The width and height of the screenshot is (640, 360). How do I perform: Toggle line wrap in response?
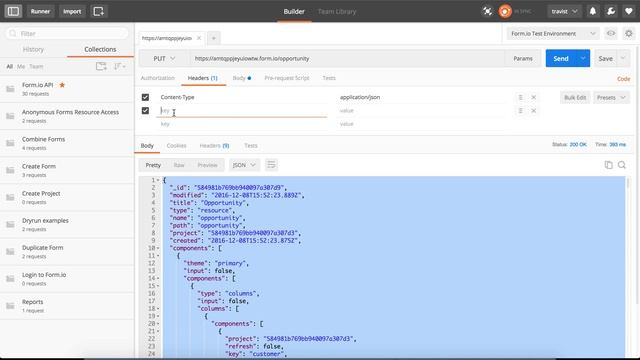point(271,165)
